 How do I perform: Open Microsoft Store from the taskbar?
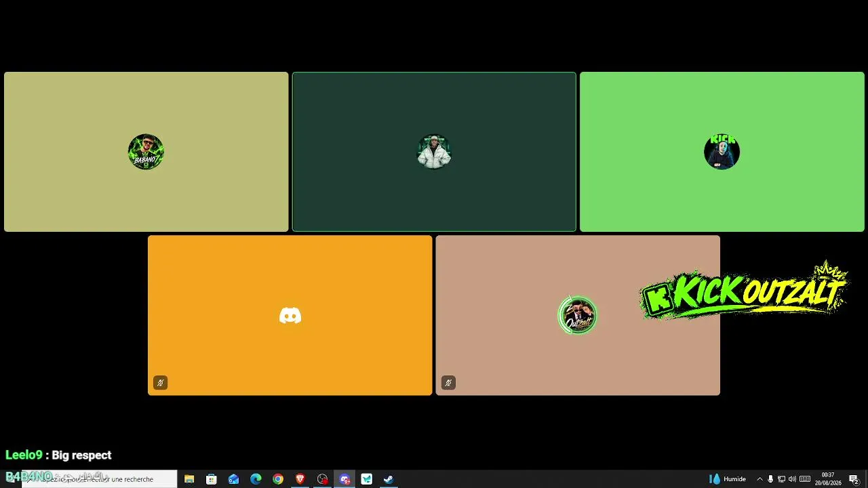point(212,479)
